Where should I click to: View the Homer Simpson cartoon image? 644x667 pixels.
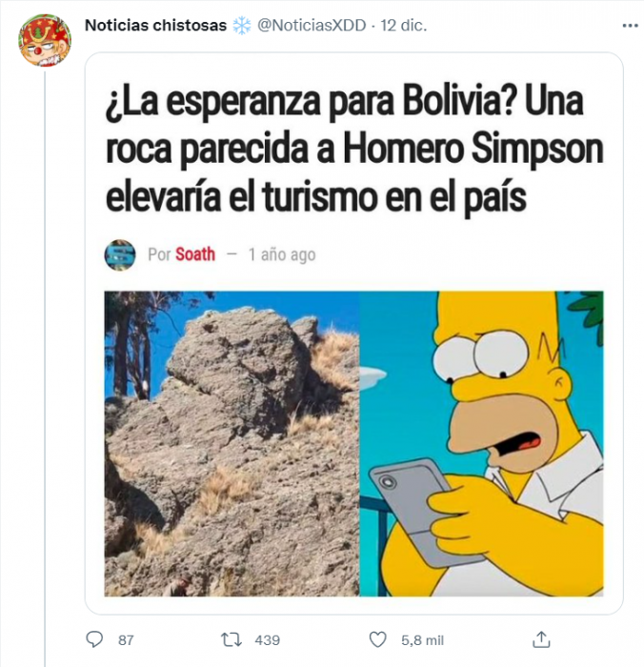coord(481,443)
